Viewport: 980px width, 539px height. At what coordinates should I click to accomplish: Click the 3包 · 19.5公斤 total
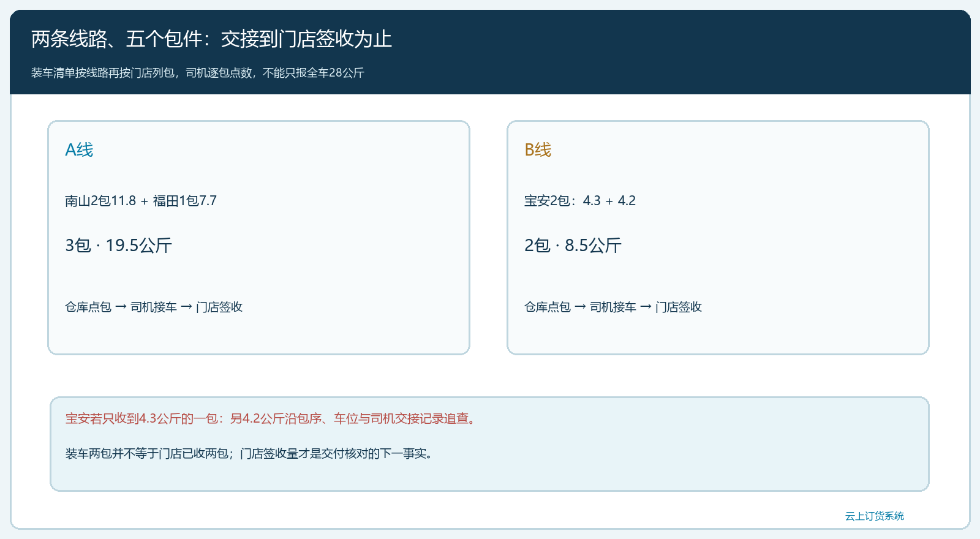tap(118, 245)
